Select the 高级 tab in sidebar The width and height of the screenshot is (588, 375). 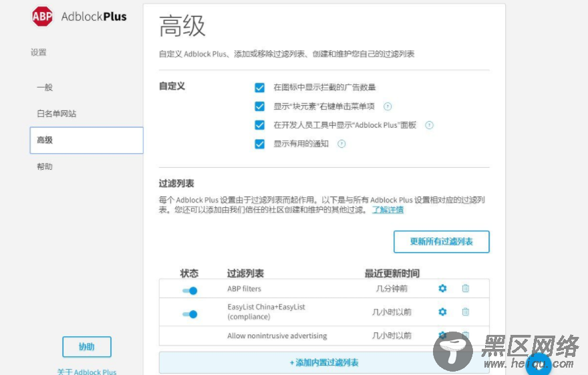pyautogui.click(x=86, y=140)
